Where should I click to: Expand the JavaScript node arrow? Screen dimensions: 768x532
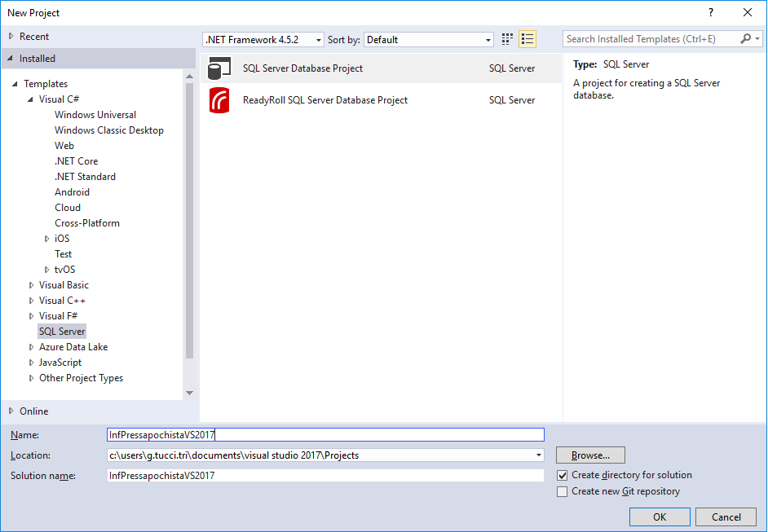(31, 363)
